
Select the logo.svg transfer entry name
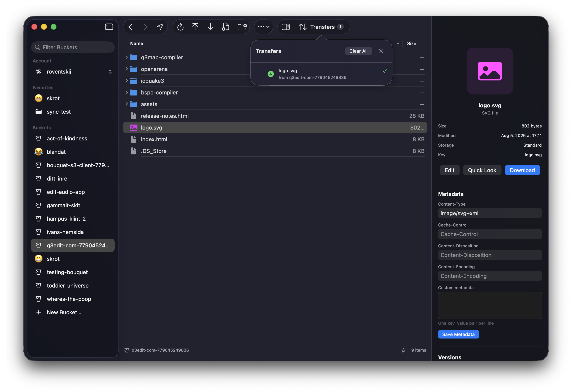(288, 71)
